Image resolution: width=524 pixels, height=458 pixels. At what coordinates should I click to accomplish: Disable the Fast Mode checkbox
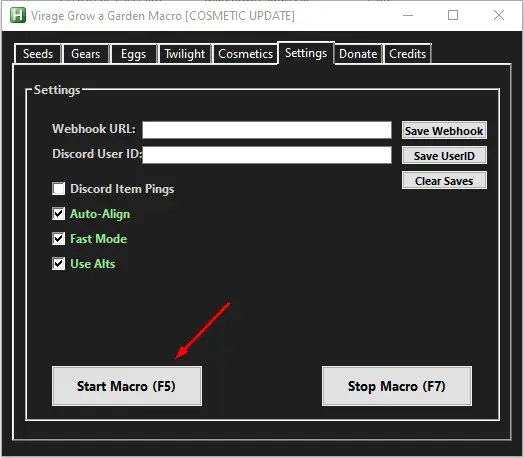pyautogui.click(x=58, y=239)
